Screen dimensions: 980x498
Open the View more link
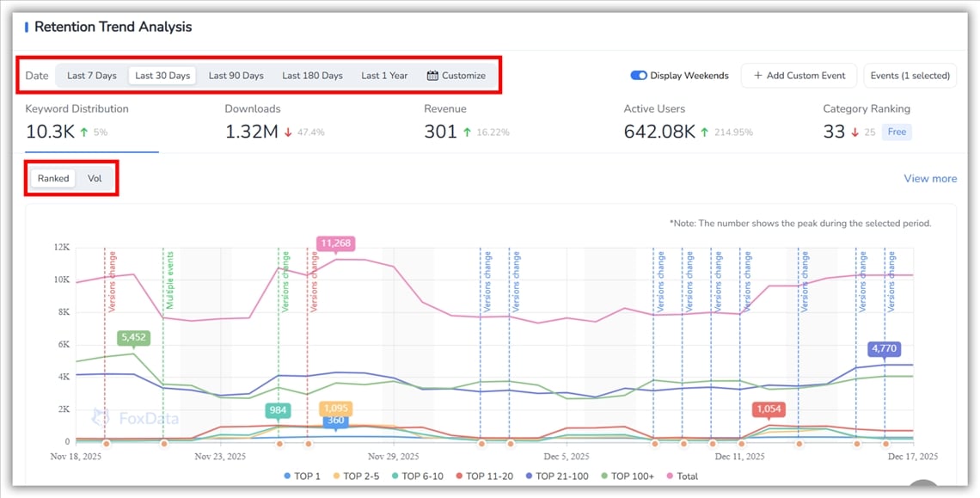point(929,179)
